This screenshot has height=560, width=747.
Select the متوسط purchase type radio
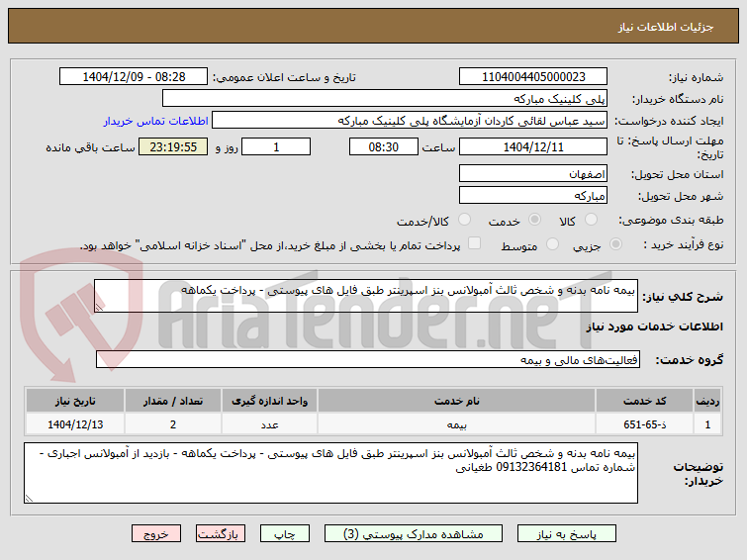pos(552,244)
